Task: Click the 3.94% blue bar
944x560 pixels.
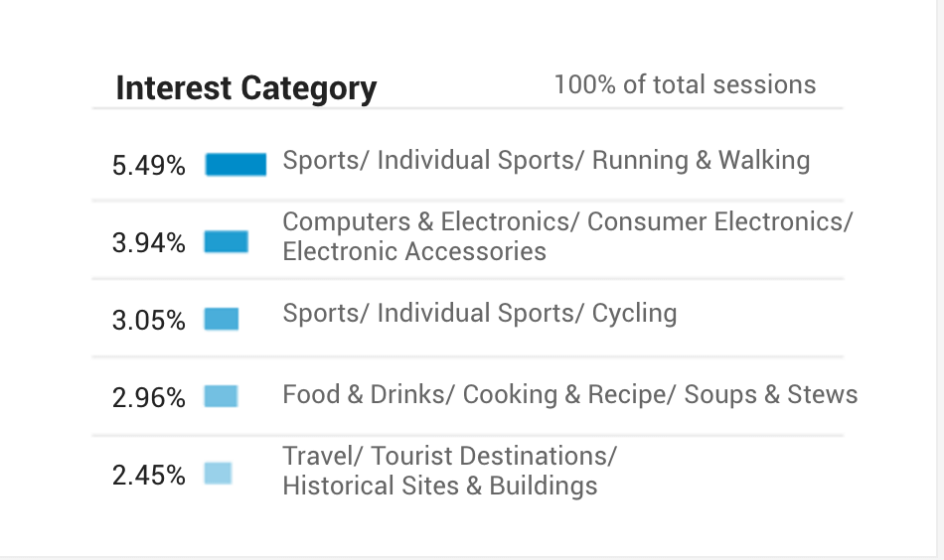Action: [226, 242]
